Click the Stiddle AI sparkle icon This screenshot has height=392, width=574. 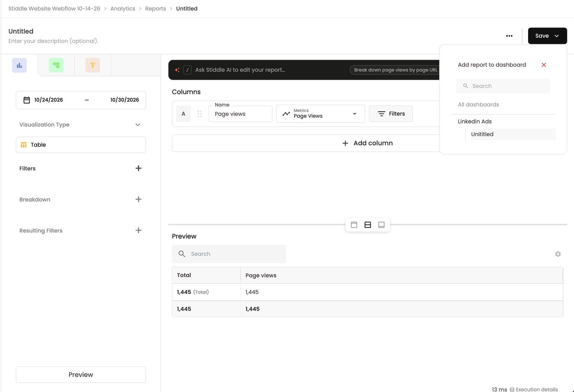(x=177, y=70)
